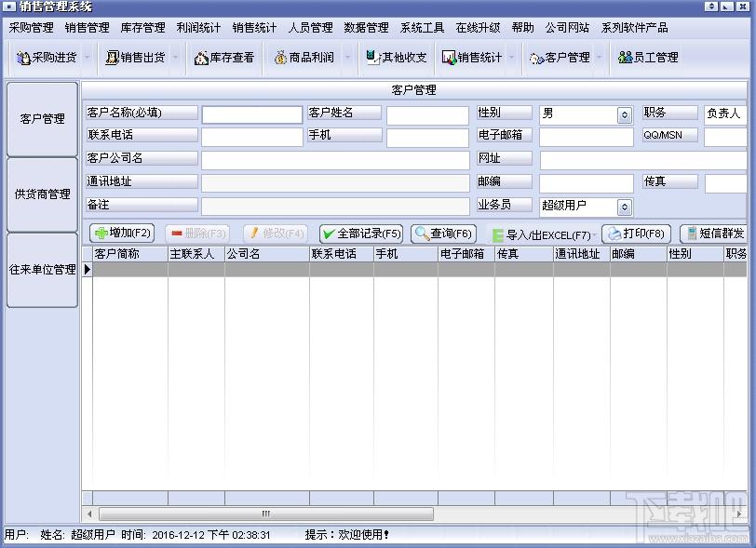
Task: Click the scrollbar left arrow
Action: tap(89, 514)
